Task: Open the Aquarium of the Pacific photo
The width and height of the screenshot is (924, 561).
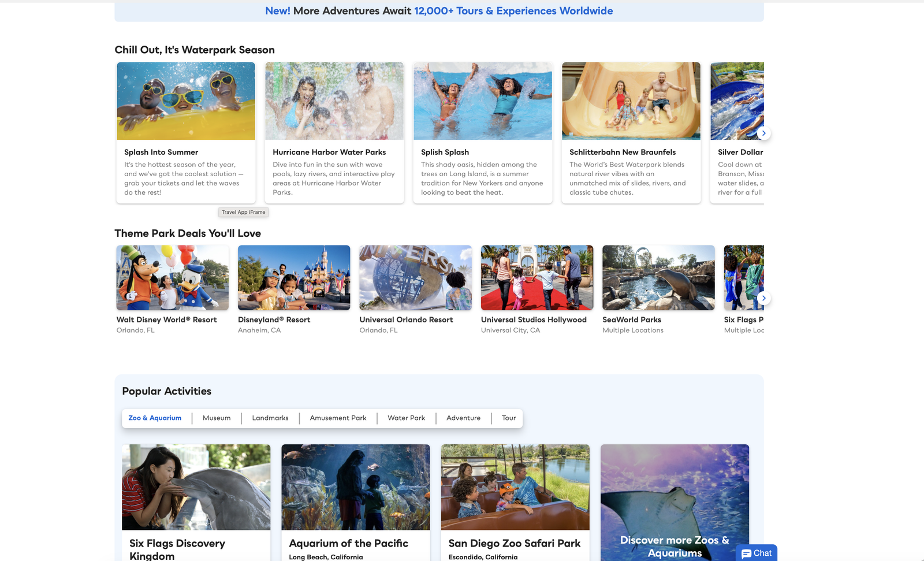Action: [356, 487]
